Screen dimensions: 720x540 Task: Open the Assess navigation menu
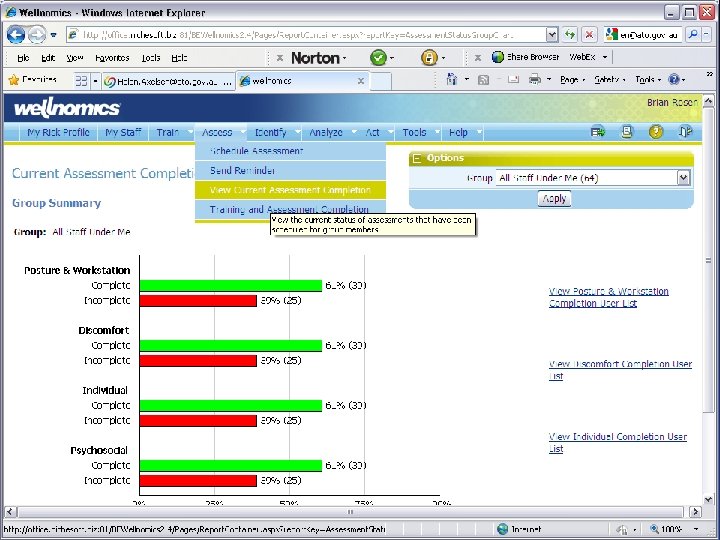220,132
